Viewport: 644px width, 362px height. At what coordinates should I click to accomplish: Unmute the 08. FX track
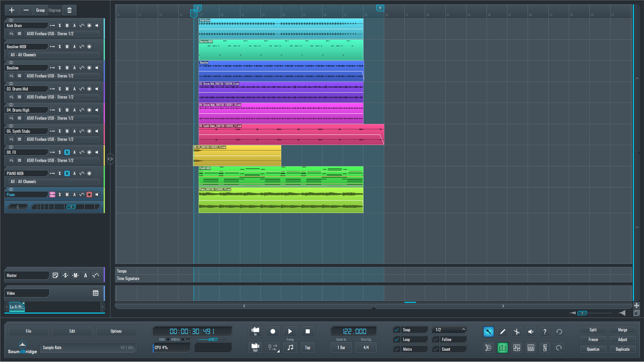tap(67, 153)
